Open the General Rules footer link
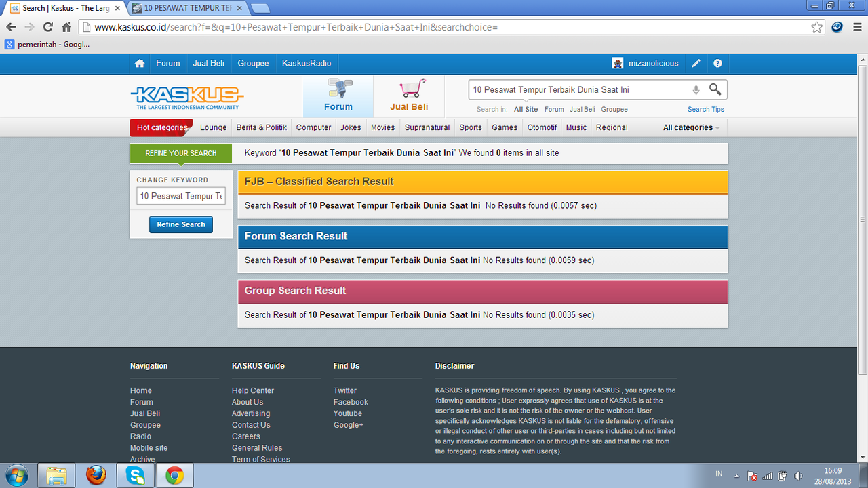The height and width of the screenshot is (488, 868). click(x=257, y=448)
